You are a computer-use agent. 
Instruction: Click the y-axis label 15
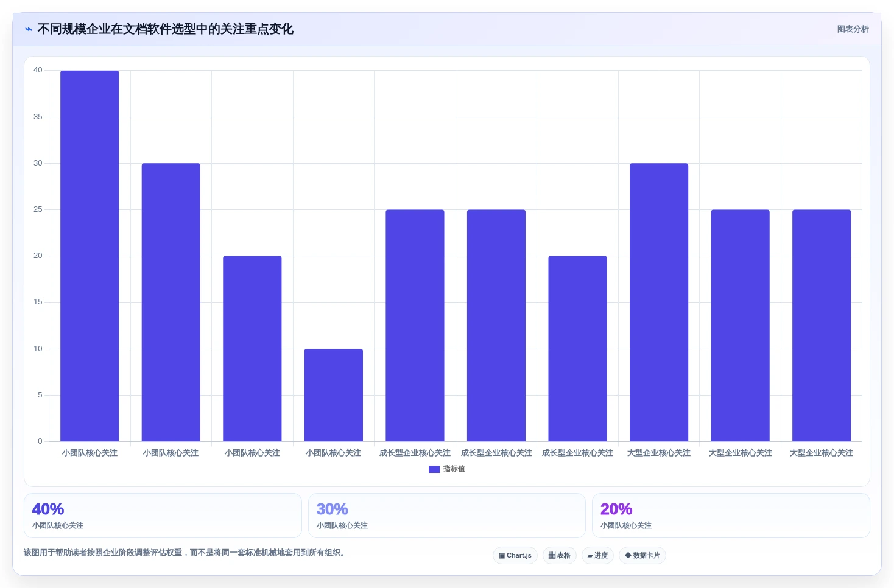point(38,302)
